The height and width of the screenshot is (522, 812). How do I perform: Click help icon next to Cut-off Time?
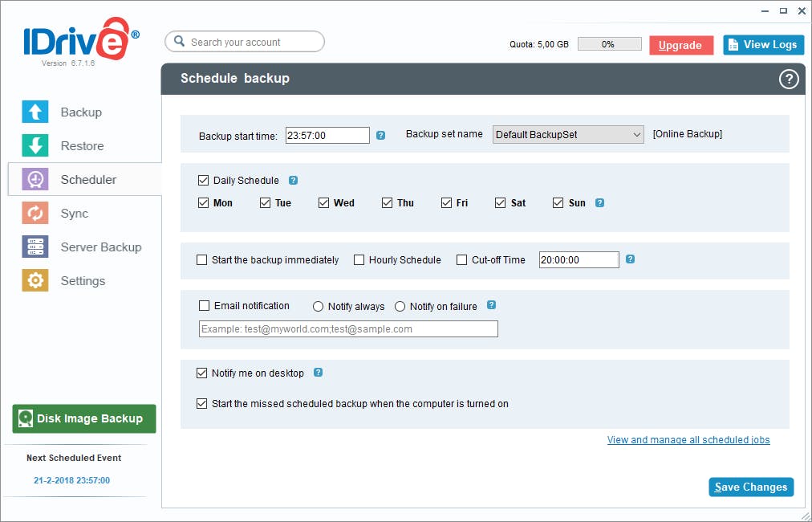pyautogui.click(x=631, y=259)
